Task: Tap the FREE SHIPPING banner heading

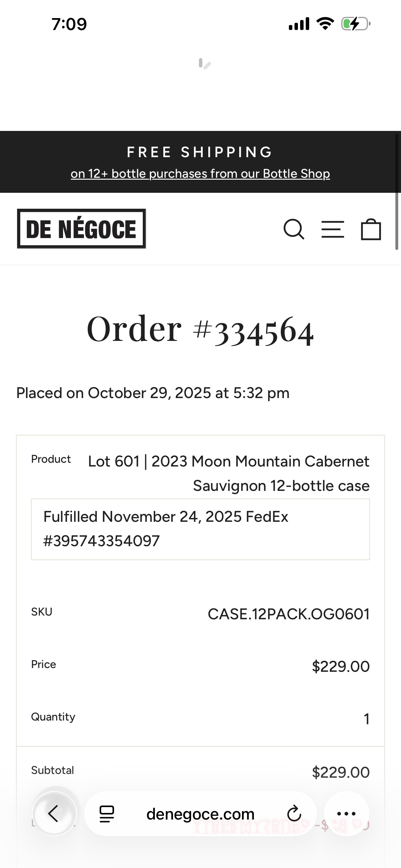Action: [200, 152]
